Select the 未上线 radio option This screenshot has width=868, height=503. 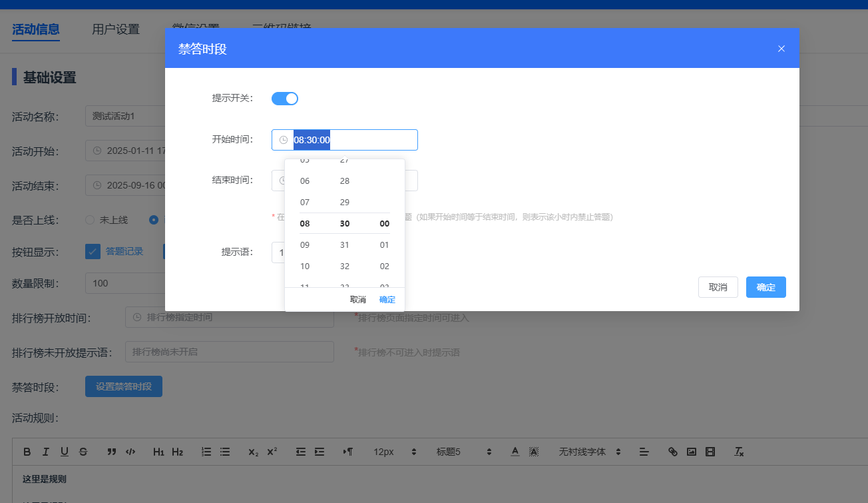tap(90, 219)
